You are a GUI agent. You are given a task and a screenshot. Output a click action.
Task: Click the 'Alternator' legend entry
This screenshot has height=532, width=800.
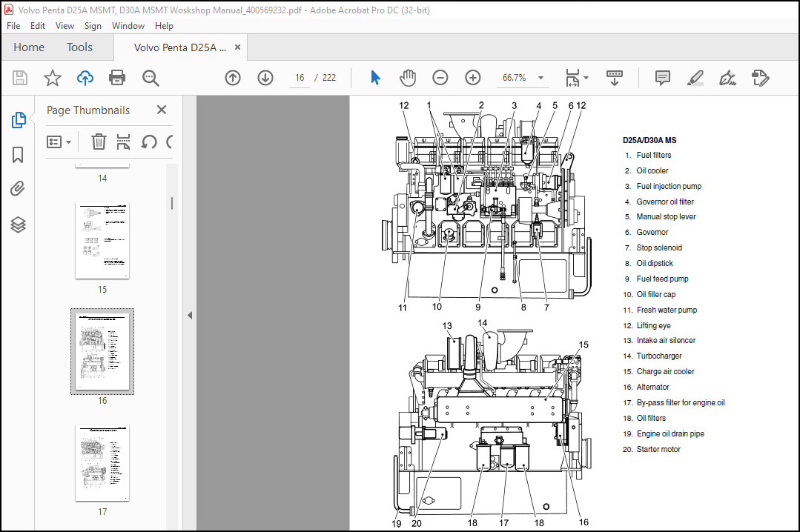point(652,387)
